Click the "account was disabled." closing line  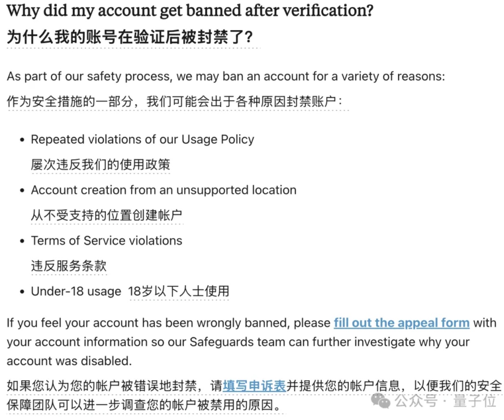[69, 361]
